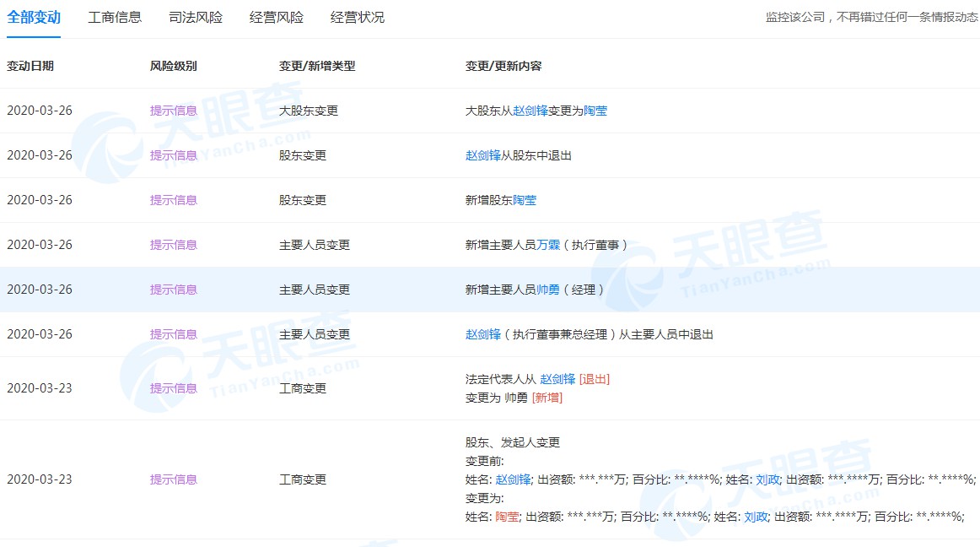The height and width of the screenshot is (547, 980).
Task: Click the 变更/新增类型 column header
Action: pos(317,66)
